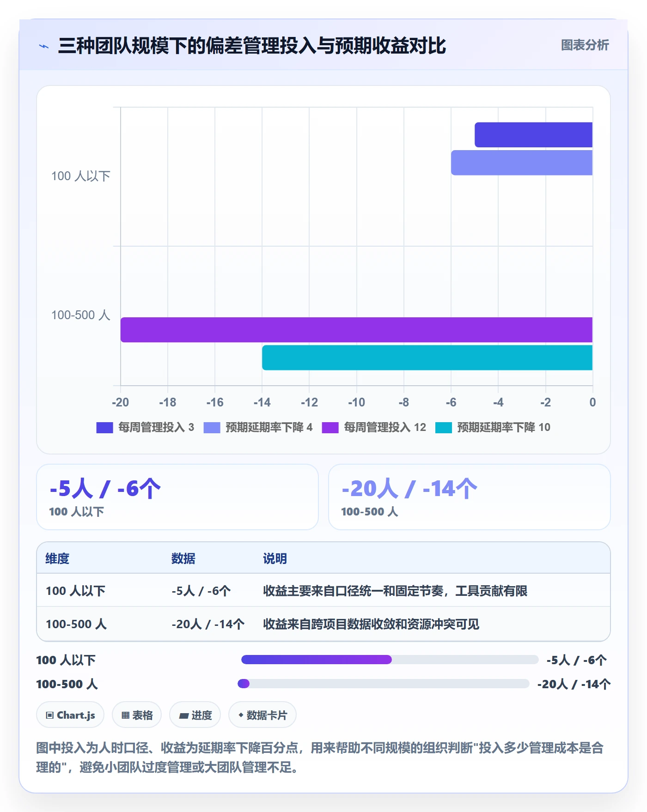This screenshot has width=647, height=812.
Task: Click y-axis label 100-500 人 on chart
Action: coord(81,315)
